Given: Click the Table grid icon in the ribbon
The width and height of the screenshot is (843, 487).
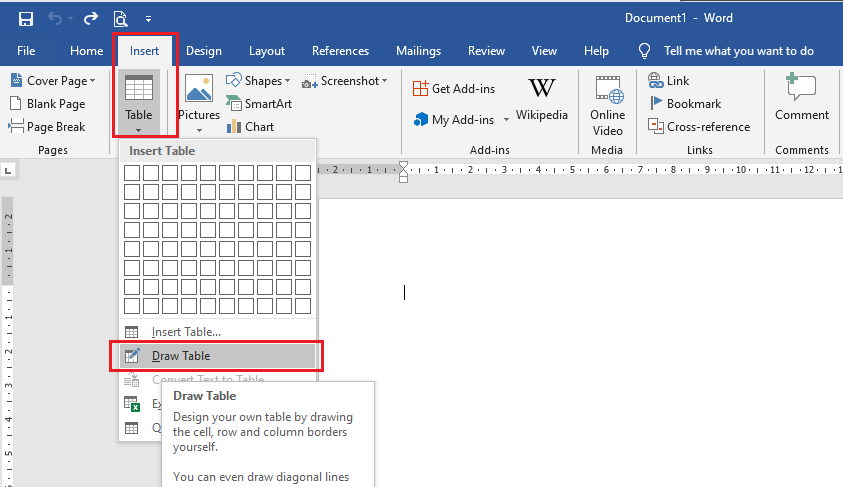Looking at the screenshot, I should 139,89.
